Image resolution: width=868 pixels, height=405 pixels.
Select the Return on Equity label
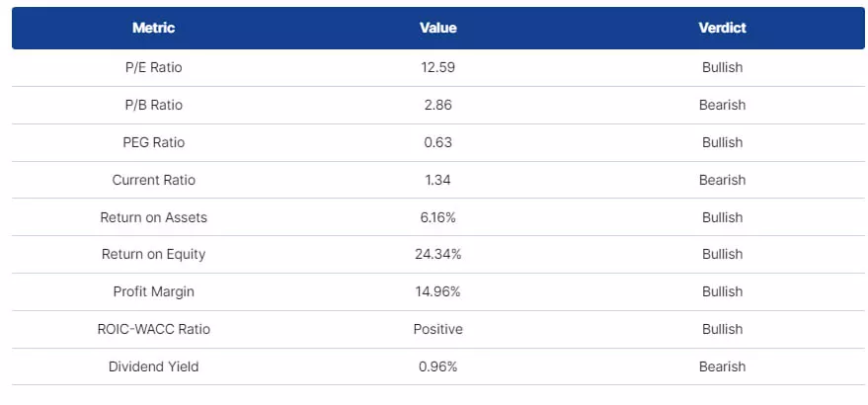click(x=153, y=254)
